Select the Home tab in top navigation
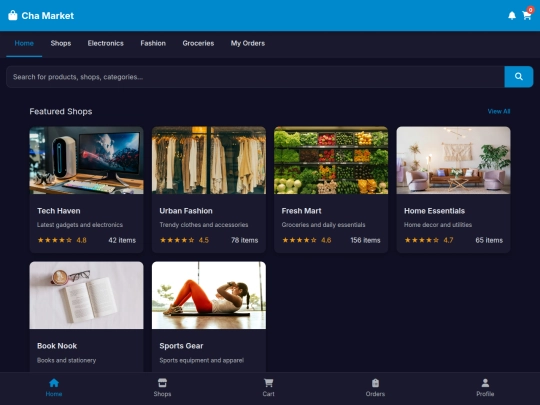 coord(24,43)
